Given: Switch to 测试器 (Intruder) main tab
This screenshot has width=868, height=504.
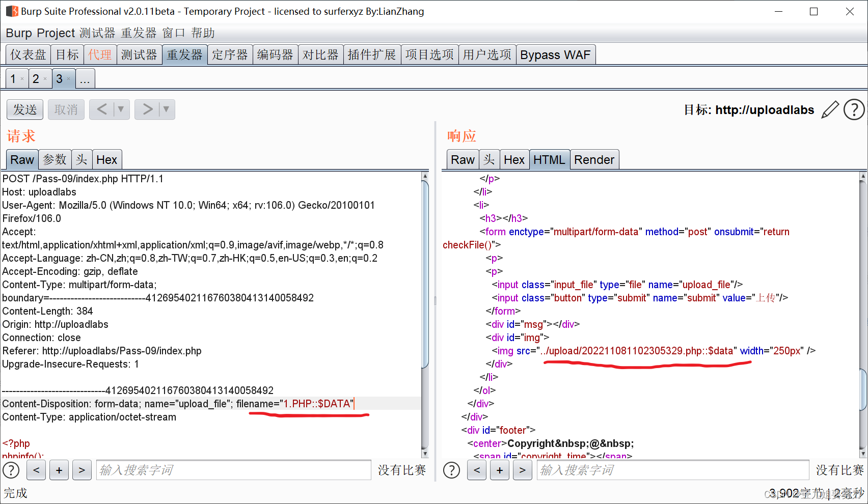Looking at the screenshot, I should tap(139, 54).
